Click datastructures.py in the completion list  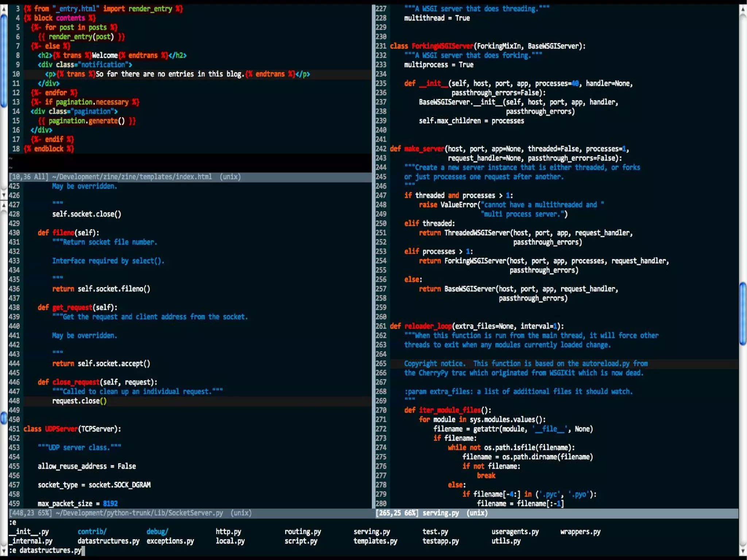[108, 541]
